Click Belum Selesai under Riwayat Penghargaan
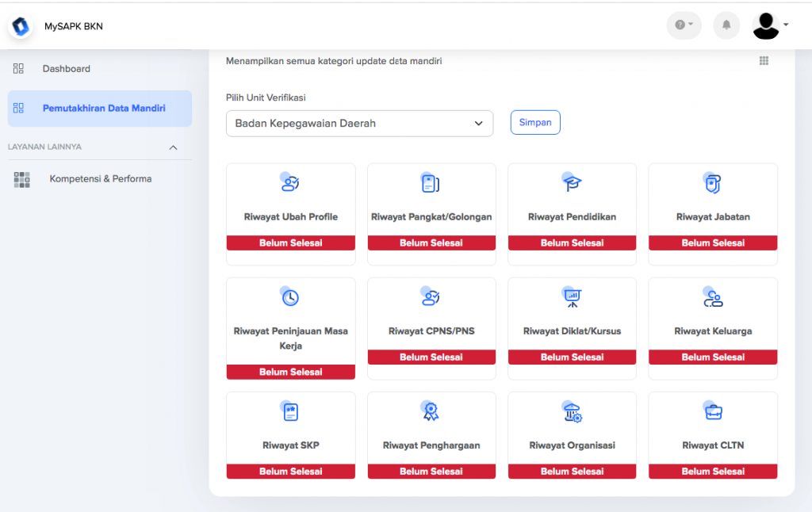The width and height of the screenshot is (812, 512). 431,471
